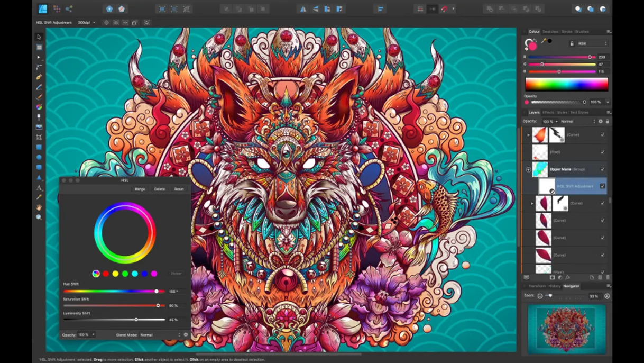Switch to the Draw Persona
Image resolution: width=644 pixels, height=363 pixels.
click(43, 9)
